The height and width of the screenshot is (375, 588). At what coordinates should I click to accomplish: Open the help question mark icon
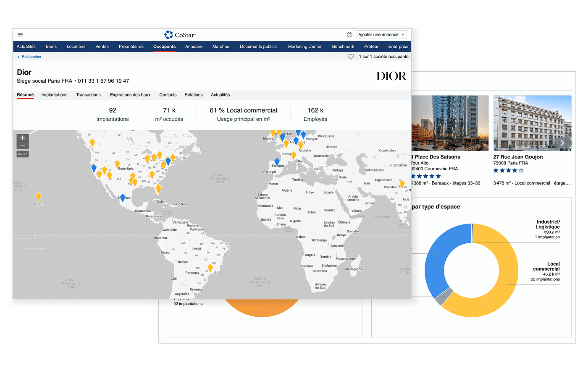coord(349,35)
